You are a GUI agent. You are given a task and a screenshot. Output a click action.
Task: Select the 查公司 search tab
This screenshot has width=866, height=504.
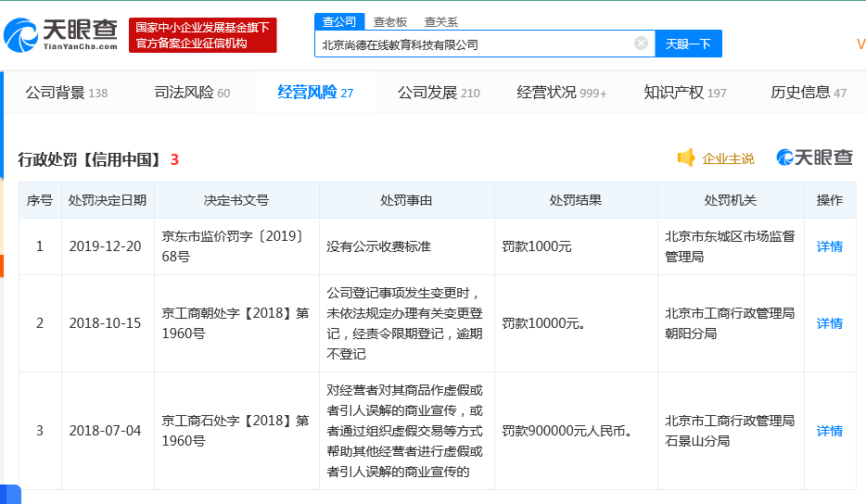339,21
